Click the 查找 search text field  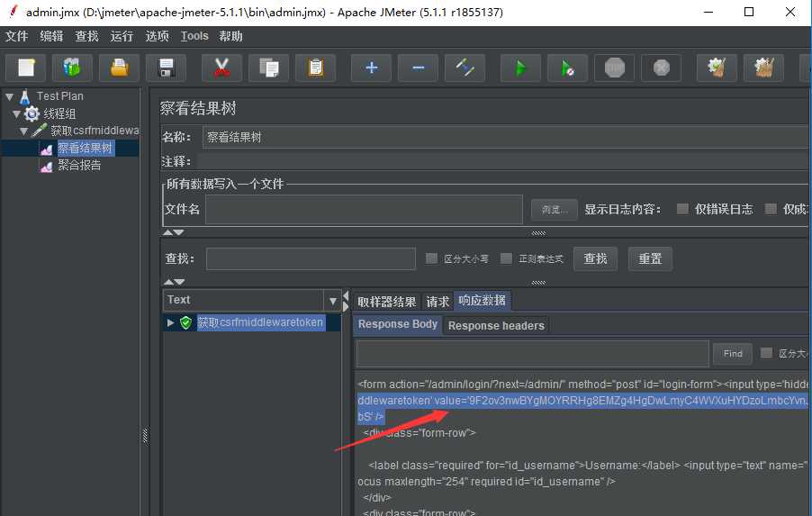point(311,258)
